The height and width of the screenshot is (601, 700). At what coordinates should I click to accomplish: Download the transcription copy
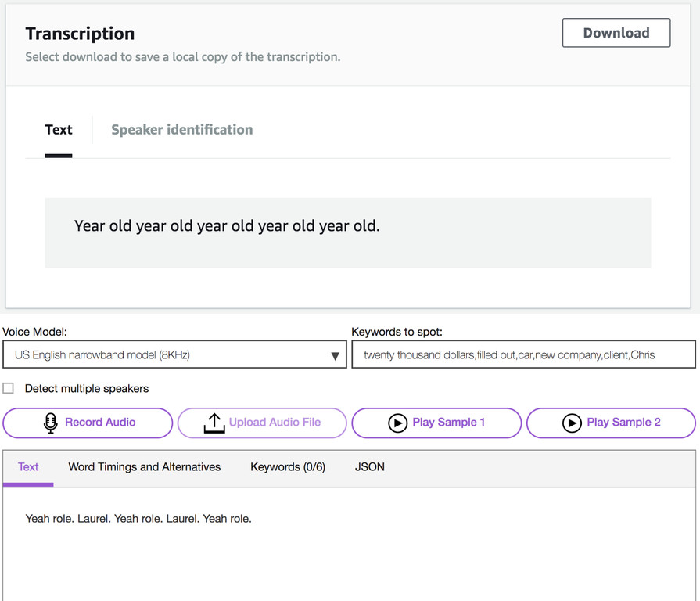click(616, 33)
